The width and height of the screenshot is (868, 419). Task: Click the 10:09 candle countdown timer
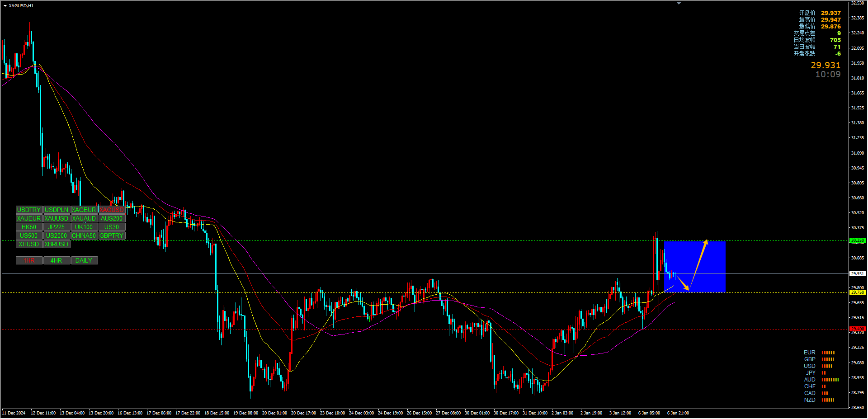coord(828,75)
